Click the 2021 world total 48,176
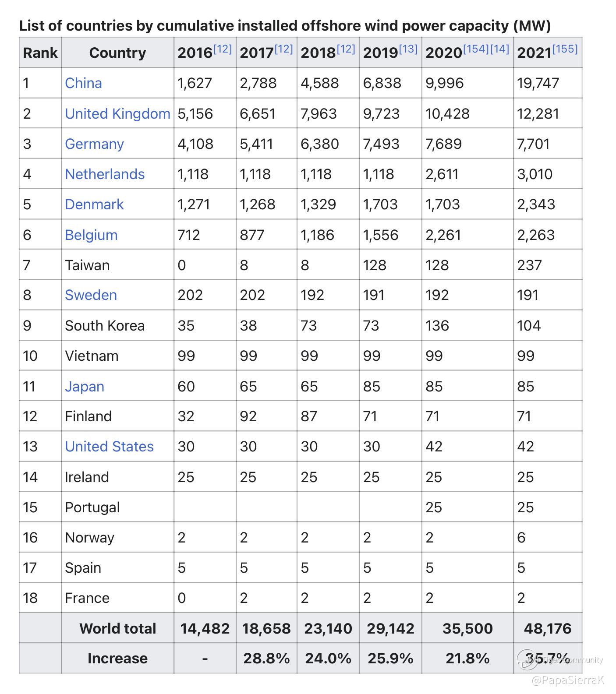Screen dimensions: 616x694 click(x=548, y=629)
